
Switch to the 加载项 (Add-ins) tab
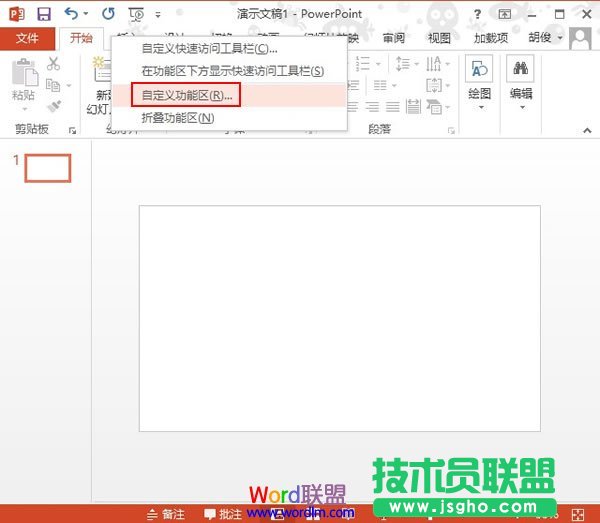click(491, 38)
